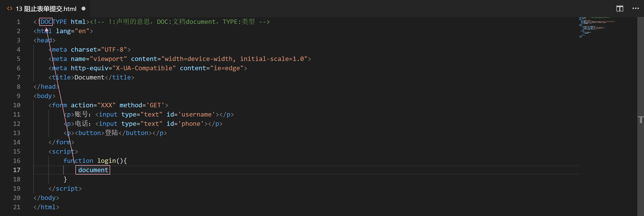The image size is (644, 216).
Task: Click the 账号 label text in line 11
Action: (x=81, y=114)
